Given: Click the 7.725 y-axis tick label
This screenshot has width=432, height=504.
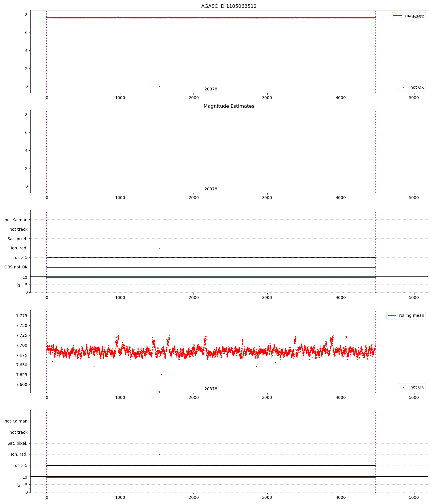Looking at the screenshot, I should [22, 335].
